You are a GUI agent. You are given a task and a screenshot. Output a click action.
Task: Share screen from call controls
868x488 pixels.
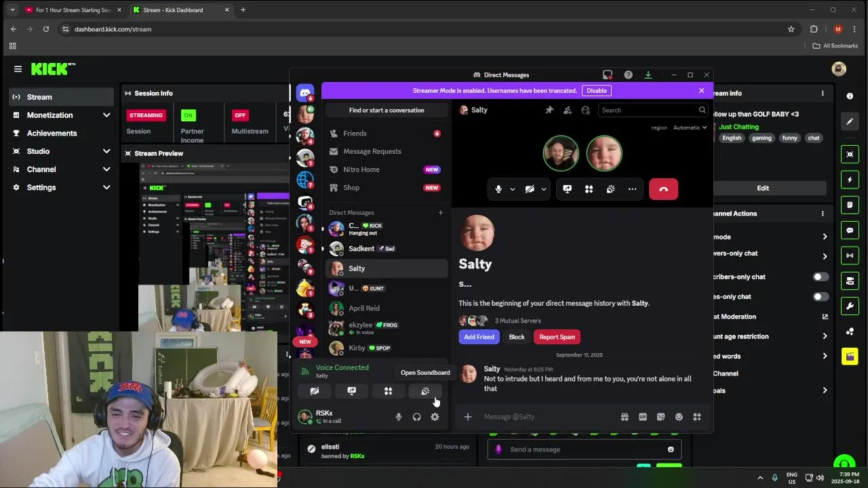[568, 189]
